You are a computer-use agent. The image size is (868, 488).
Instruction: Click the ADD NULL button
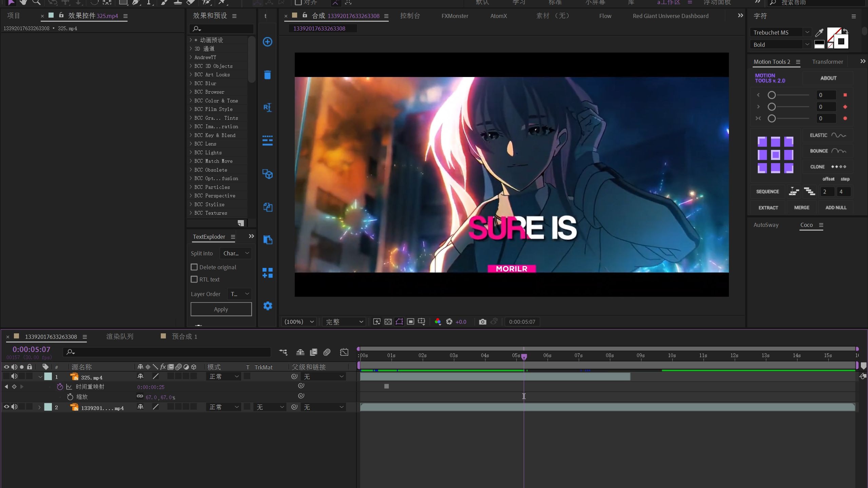coord(836,208)
